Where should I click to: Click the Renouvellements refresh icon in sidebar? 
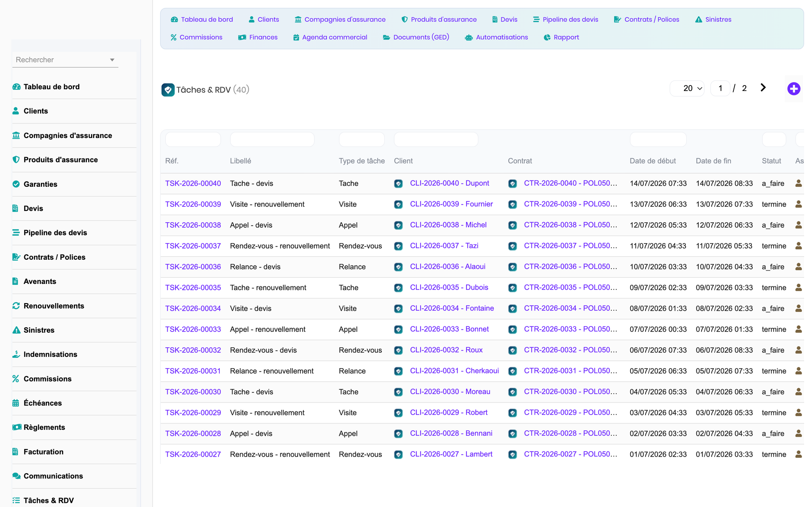point(16,306)
